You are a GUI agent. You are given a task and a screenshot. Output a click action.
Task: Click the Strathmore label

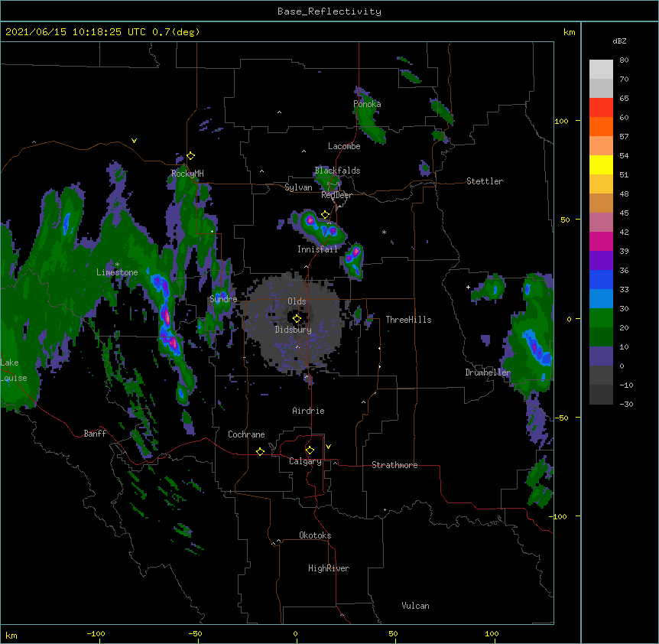pyautogui.click(x=394, y=465)
